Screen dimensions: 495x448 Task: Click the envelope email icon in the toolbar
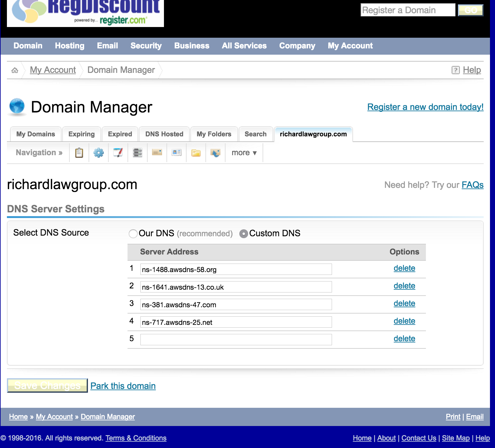[157, 153]
